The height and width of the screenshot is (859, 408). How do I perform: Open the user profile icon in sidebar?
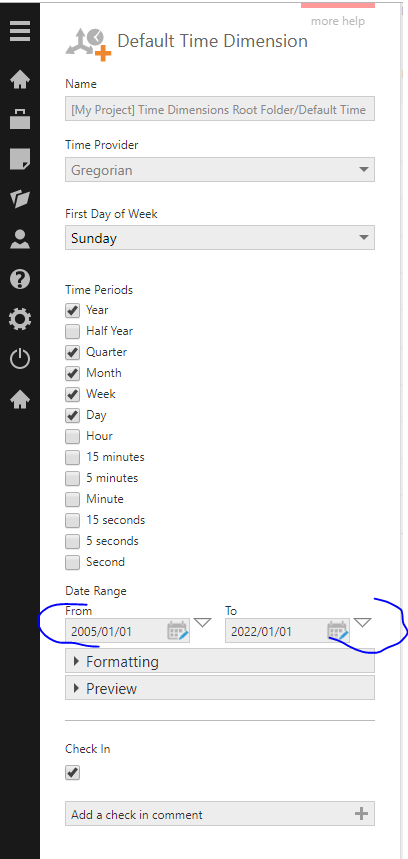[20, 239]
